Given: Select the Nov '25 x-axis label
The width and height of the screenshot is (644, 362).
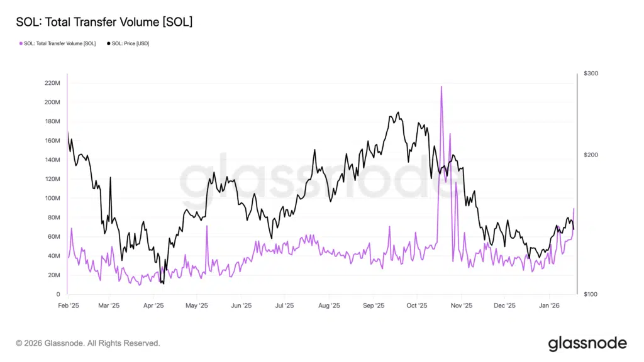Looking at the screenshot, I should point(461,305).
